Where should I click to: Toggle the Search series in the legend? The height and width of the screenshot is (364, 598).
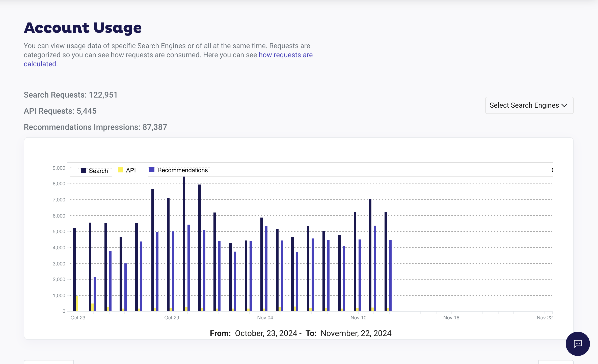click(x=94, y=171)
